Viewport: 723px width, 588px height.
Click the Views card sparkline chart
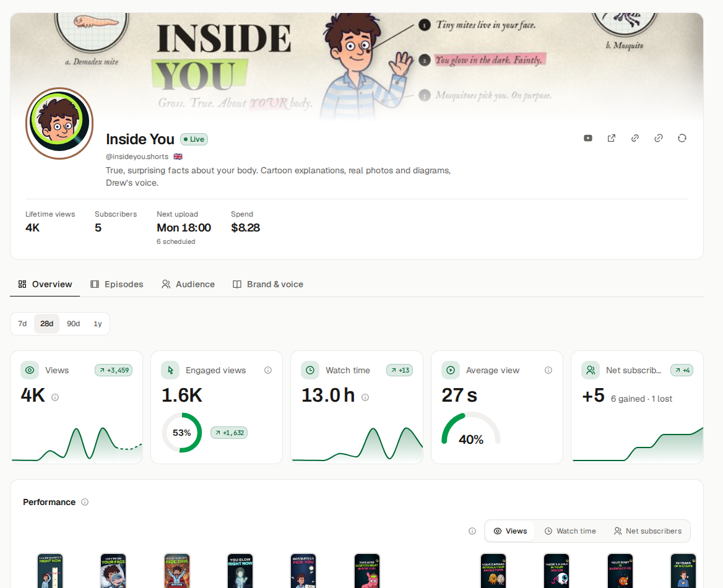[77, 444]
